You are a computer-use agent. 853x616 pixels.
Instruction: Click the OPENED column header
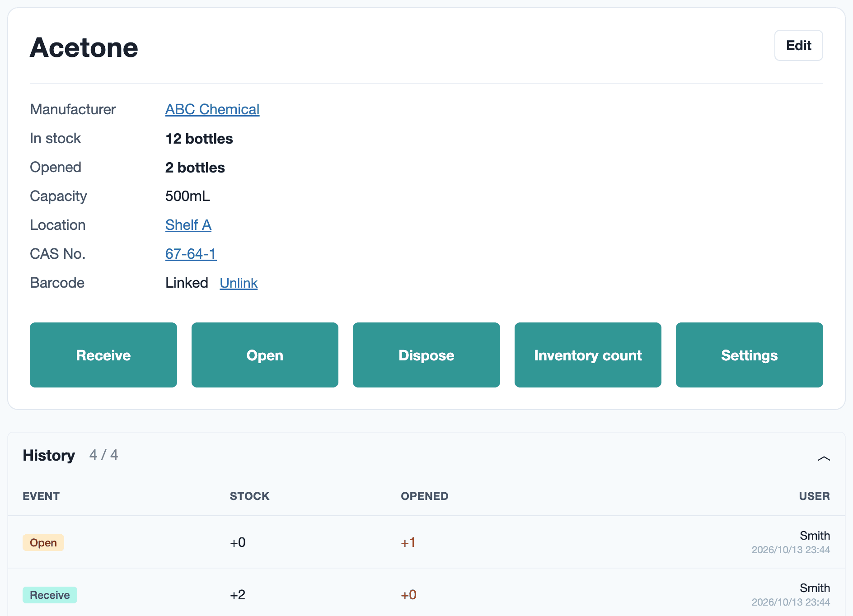[425, 496]
